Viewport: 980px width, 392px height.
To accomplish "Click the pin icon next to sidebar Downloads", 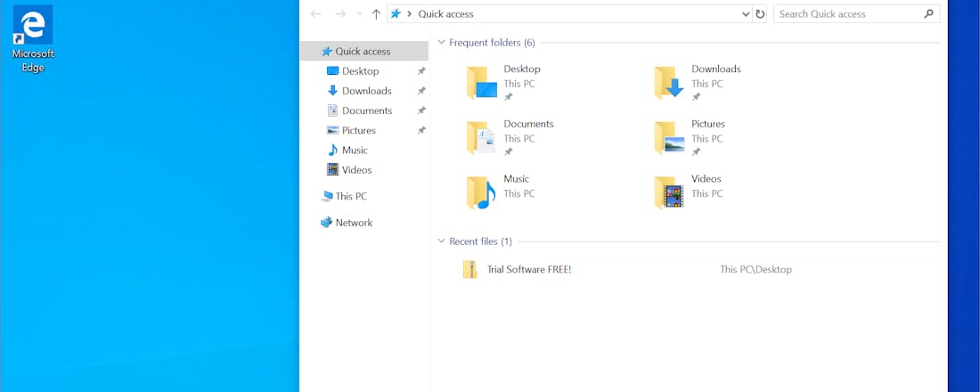I will (x=421, y=91).
